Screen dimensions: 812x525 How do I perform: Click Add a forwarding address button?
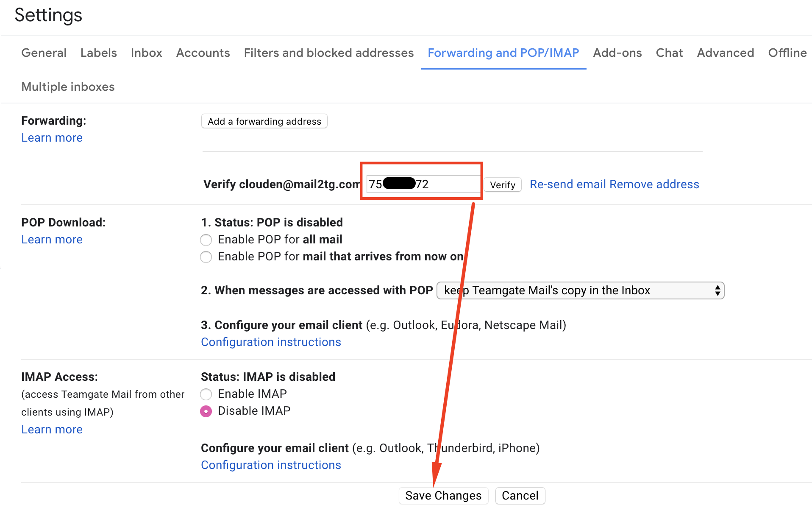264,121
